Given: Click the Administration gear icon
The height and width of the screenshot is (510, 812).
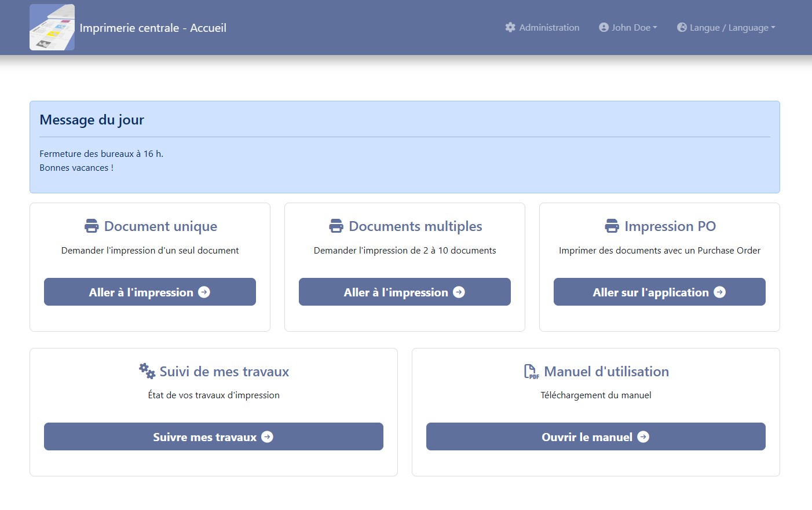Looking at the screenshot, I should (x=510, y=27).
